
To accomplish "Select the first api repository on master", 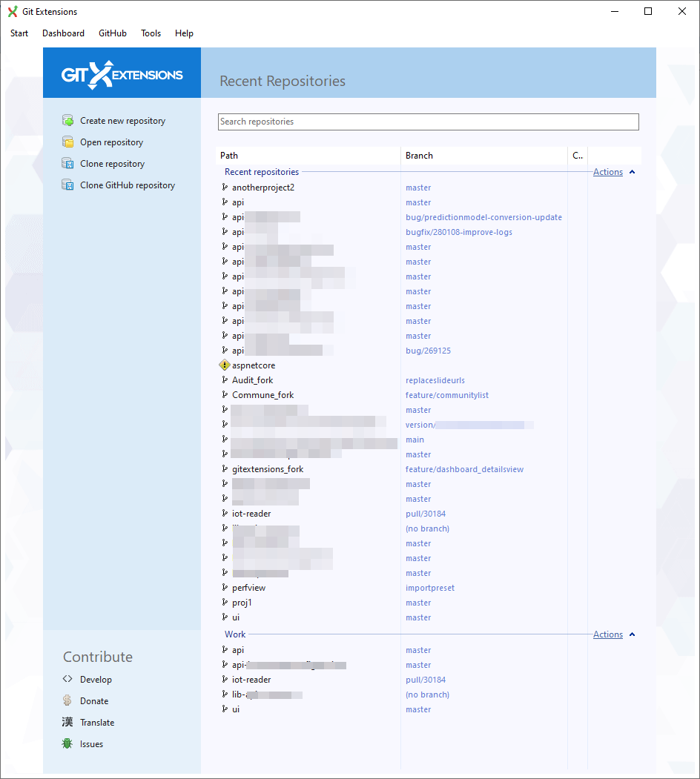I will pyautogui.click(x=237, y=202).
